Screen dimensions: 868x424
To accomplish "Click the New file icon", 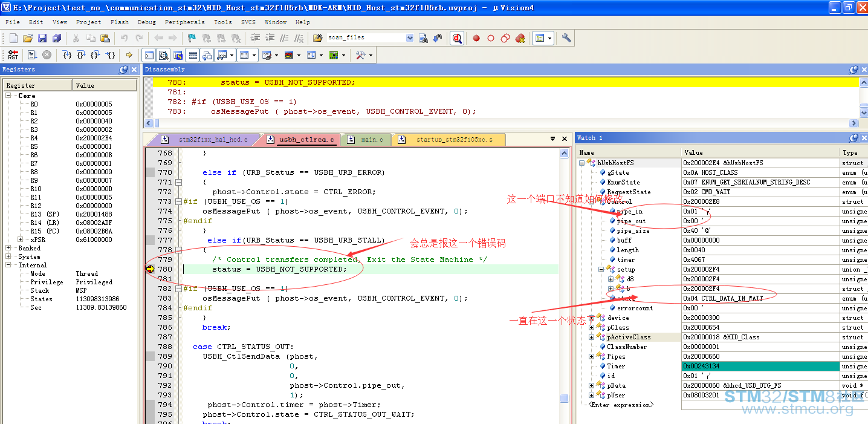I will pyautogui.click(x=13, y=38).
